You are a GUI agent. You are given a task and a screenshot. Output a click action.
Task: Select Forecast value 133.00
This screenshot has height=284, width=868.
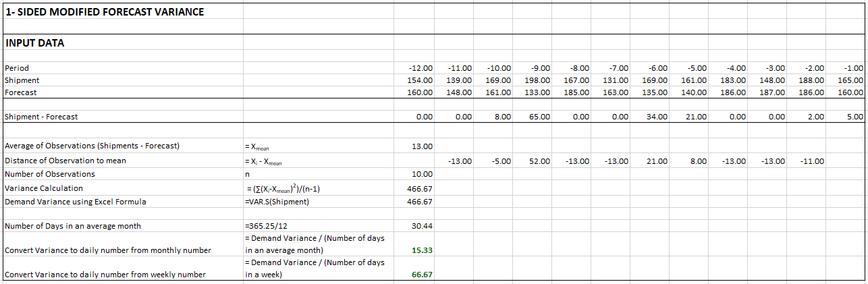tap(532, 92)
